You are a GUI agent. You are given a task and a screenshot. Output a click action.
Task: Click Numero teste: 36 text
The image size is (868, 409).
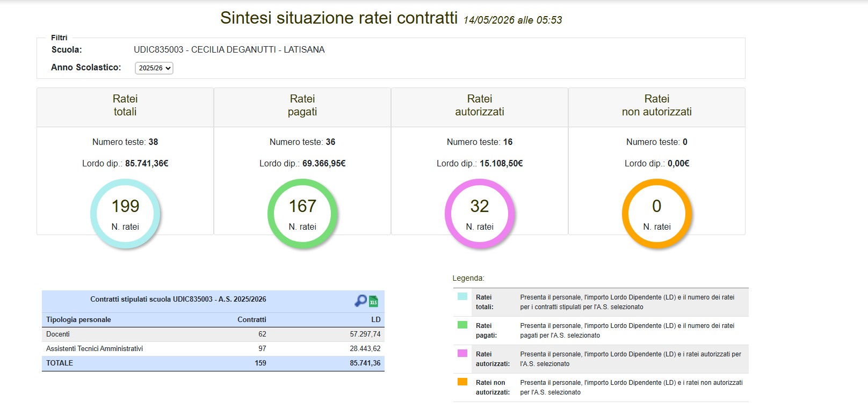pyautogui.click(x=302, y=142)
